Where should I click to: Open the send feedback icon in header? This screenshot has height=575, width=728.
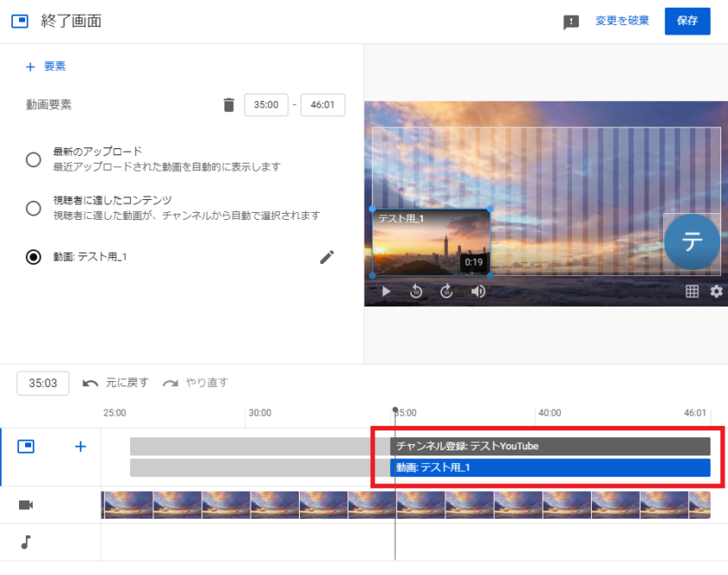tap(571, 23)
